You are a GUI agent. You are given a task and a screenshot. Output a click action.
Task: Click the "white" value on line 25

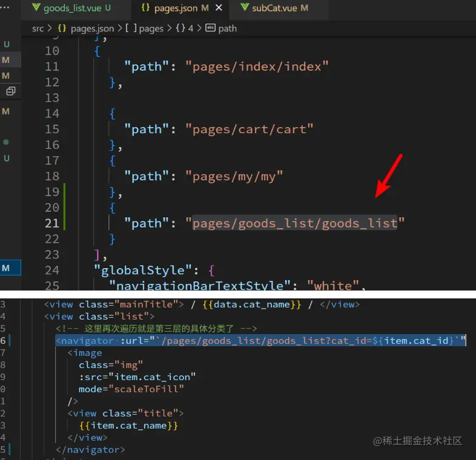point(332,286)
